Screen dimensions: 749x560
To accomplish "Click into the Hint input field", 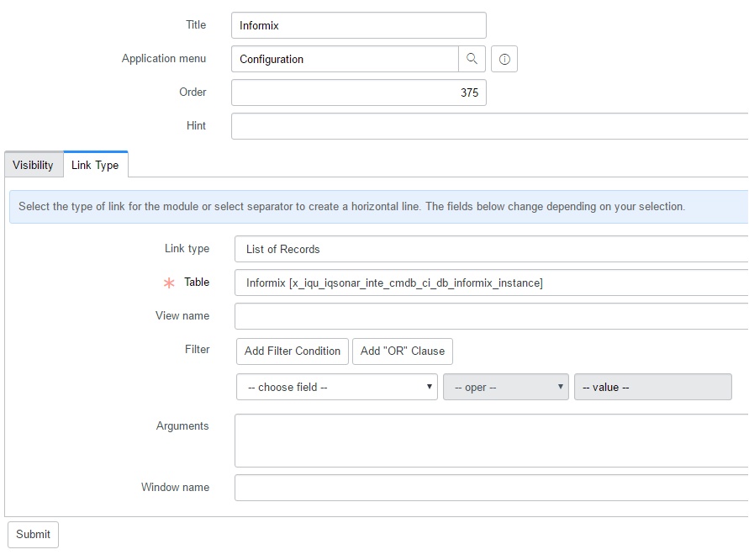I will [x=490, y=126].
